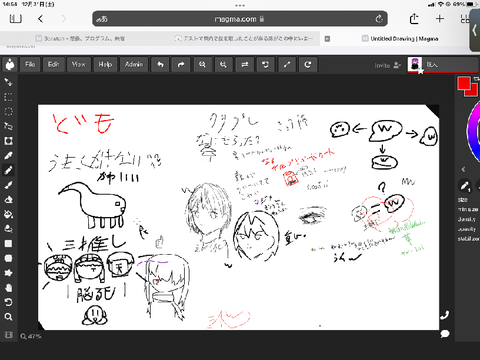Viewport: 480px width, 360px height.
Task: Close the tab with the x icon
Action: 327,39
